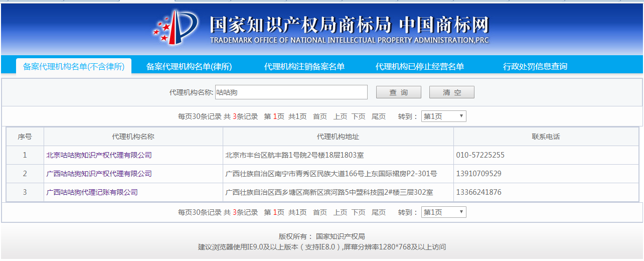Select the 代理机构地址 column header
The image size is (644, 261).
pos(338,137)
